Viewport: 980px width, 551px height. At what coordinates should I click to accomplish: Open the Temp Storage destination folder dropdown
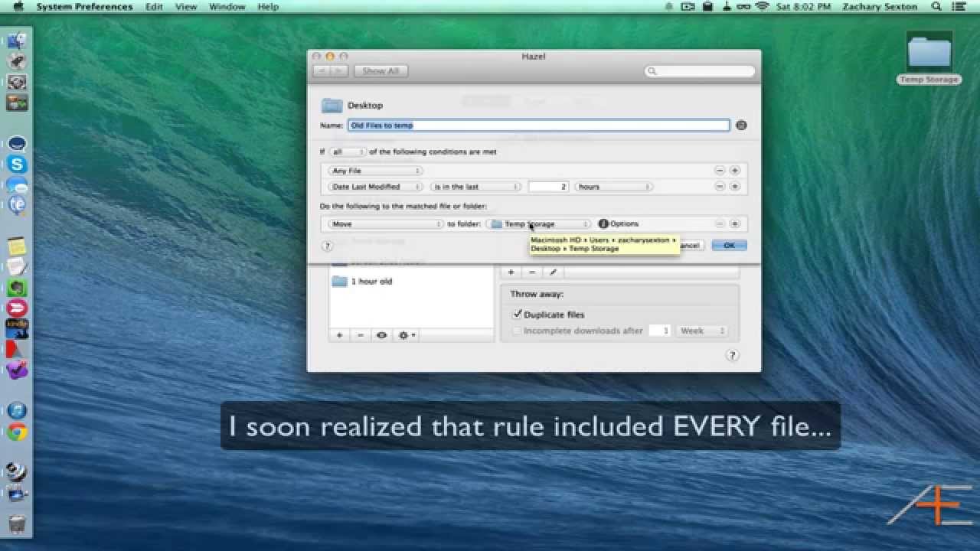(x=539, y=224)
